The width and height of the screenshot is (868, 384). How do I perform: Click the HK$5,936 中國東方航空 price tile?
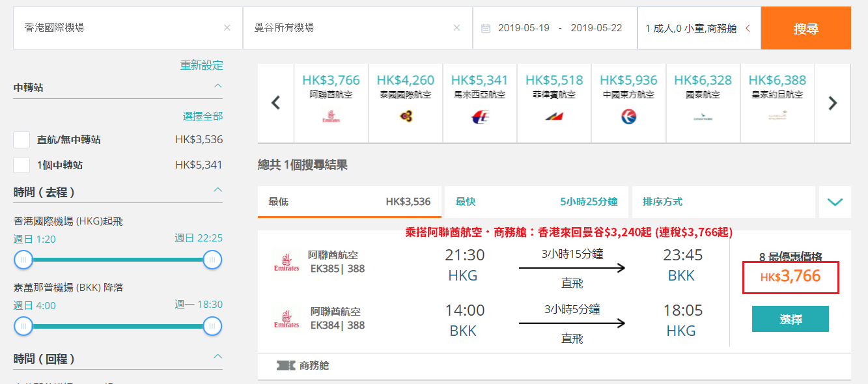[x=628, y=103]
